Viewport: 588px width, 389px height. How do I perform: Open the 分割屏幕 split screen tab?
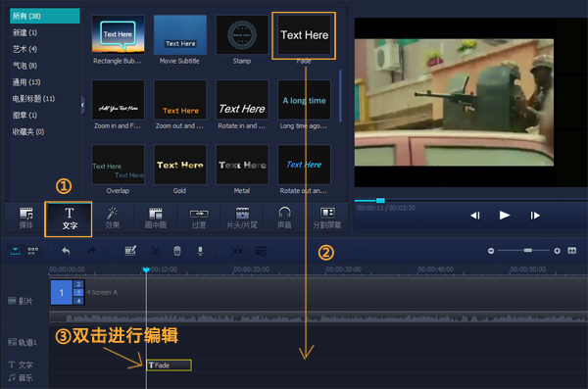coord(327,218)
